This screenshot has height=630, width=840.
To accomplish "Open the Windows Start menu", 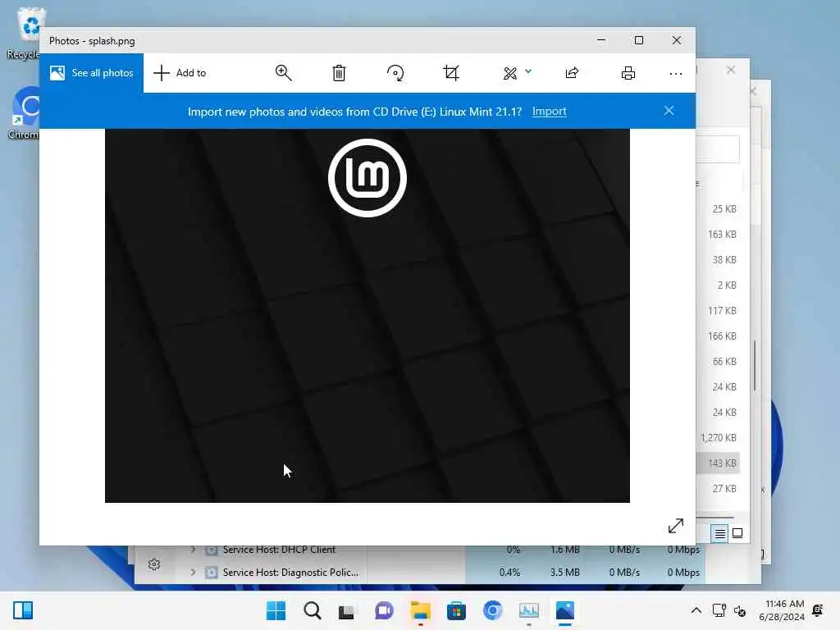I will coord(276,610).
